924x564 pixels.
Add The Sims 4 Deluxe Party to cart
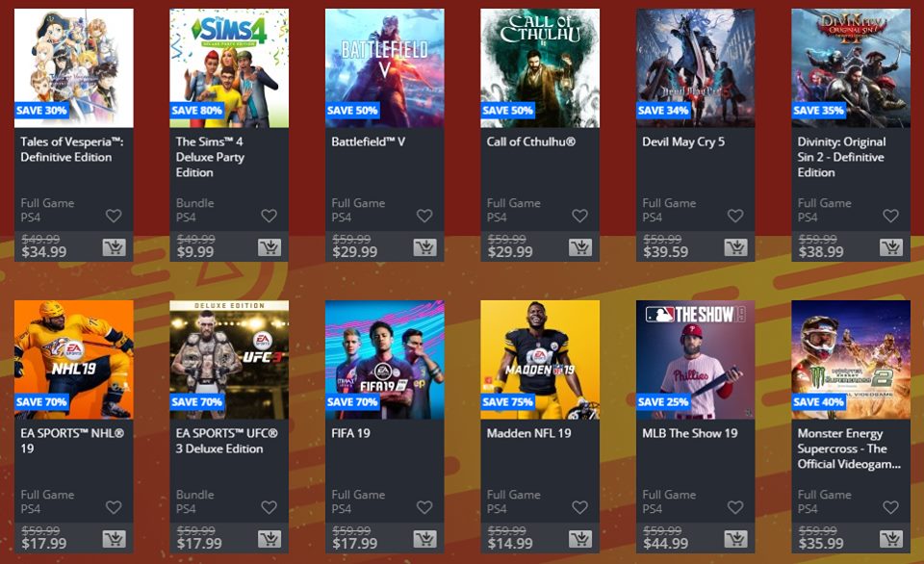point(269,247)
